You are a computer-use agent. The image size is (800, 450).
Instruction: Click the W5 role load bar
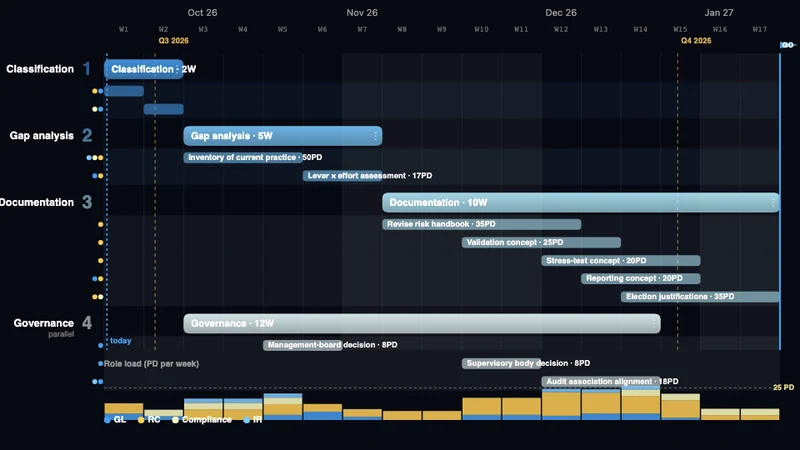pos(283,407)
